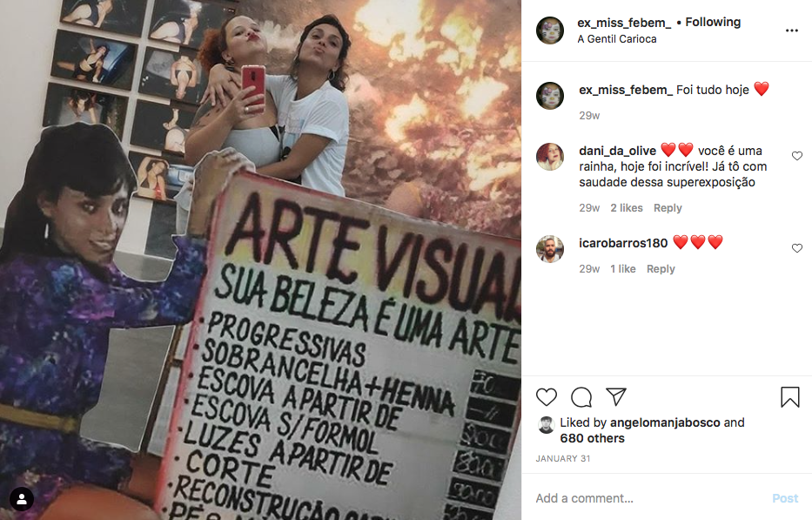Like icarobarros180's comment
The width and height of the screenshot is (812, 520).
pos(797,248)
